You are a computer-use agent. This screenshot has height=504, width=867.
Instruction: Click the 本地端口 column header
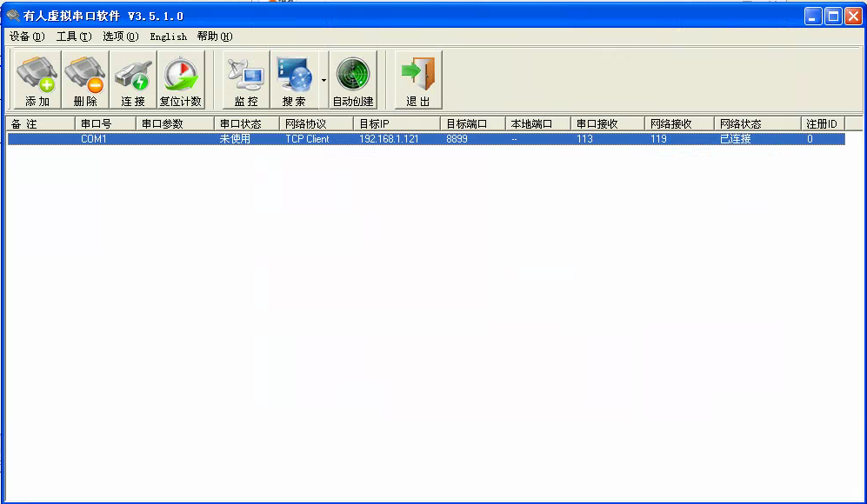coord(538,123)
